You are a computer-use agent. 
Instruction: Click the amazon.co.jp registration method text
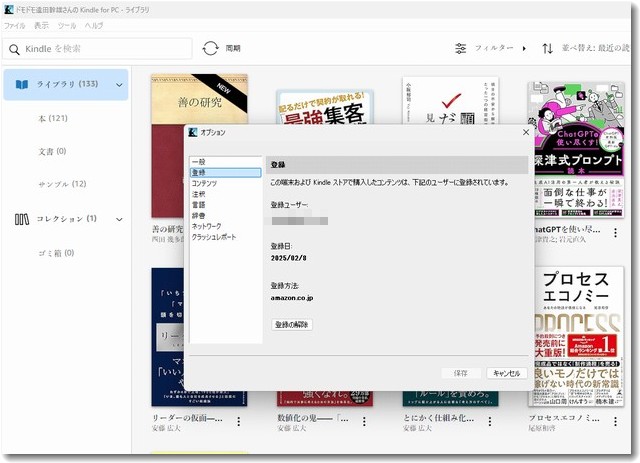coord(292,298)
